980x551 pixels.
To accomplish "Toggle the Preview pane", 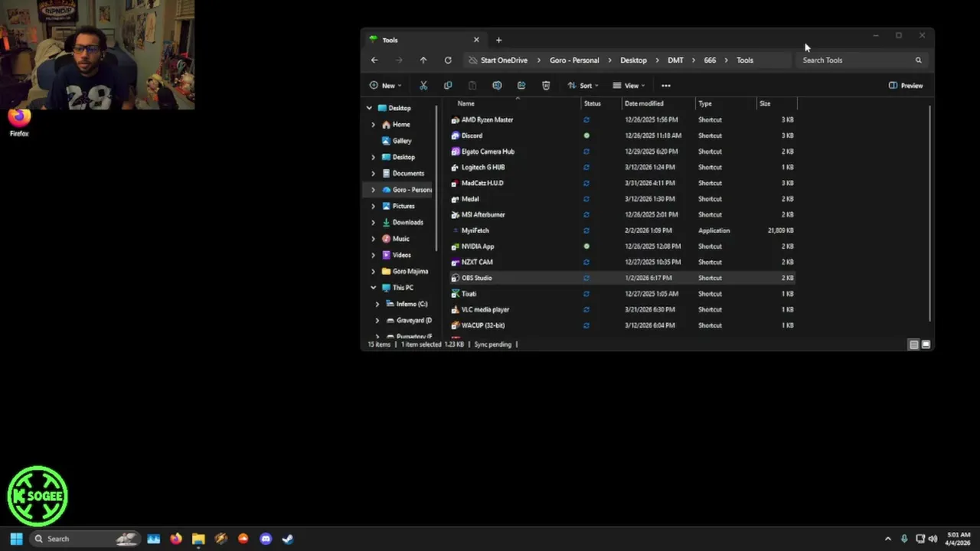I will point(906,86).
